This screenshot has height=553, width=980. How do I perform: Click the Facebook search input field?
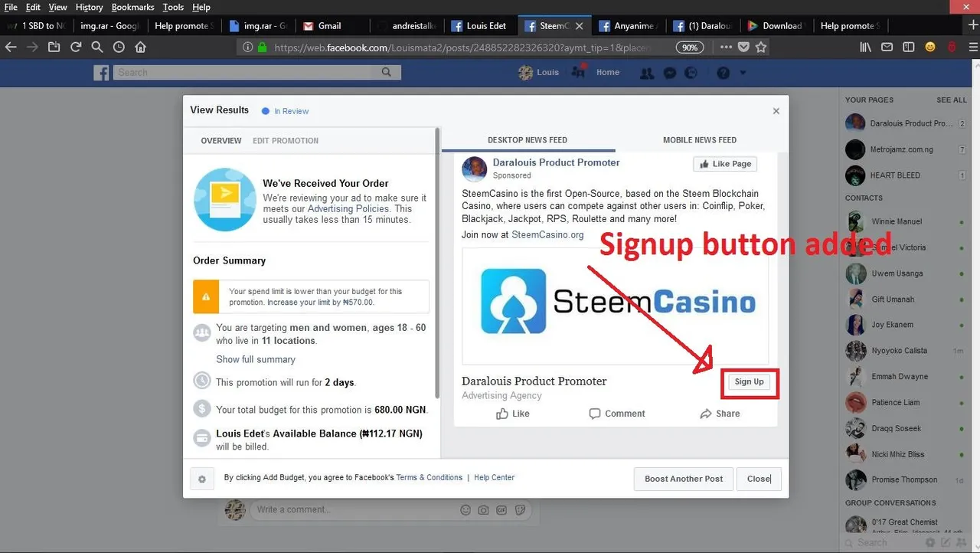pos(243,72)
